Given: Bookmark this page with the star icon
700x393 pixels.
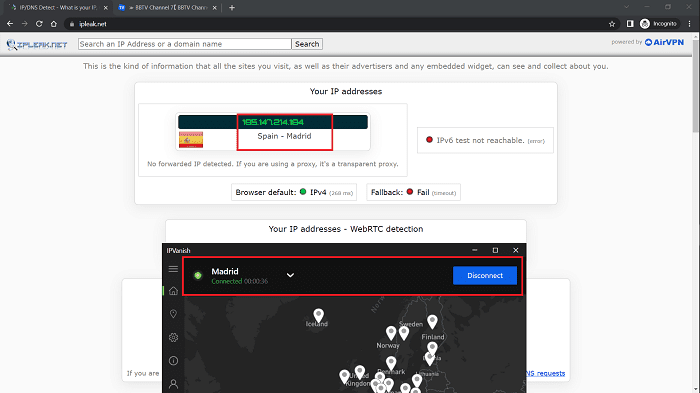Looking at the screenshot, I should coord(612,24).
